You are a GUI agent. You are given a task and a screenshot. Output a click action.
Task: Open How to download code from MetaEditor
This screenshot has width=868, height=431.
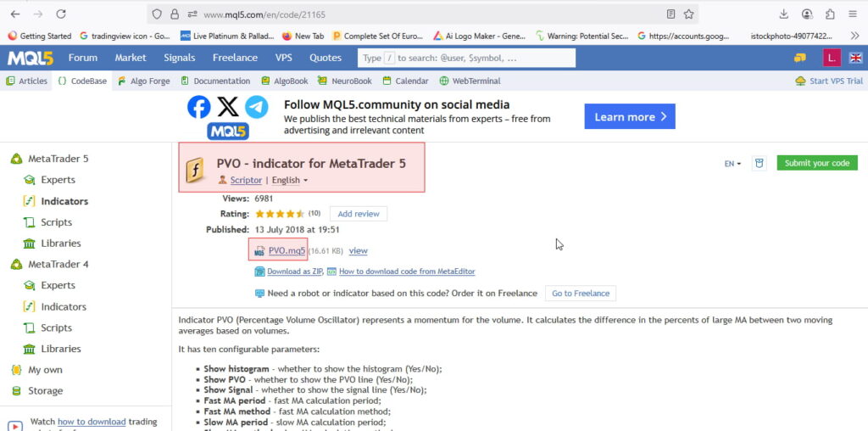(x=407, y=271)
